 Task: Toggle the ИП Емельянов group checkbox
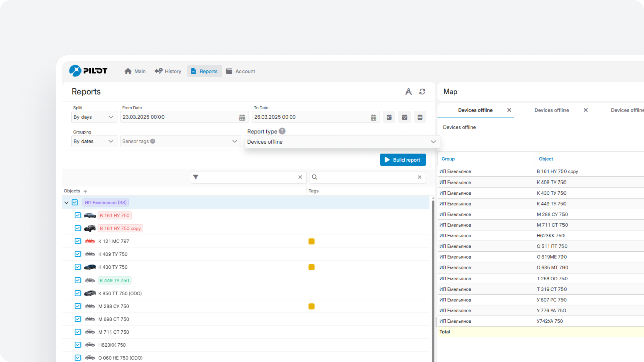tap(75, 203)
